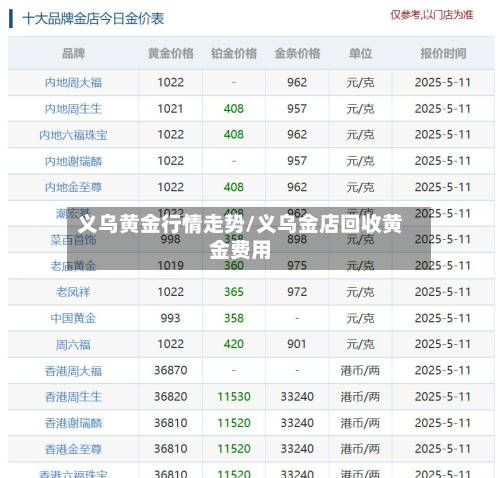
Task: Select 港币/两 unit in 香港谢瑞麟 row
Action: tap(360, 423)
